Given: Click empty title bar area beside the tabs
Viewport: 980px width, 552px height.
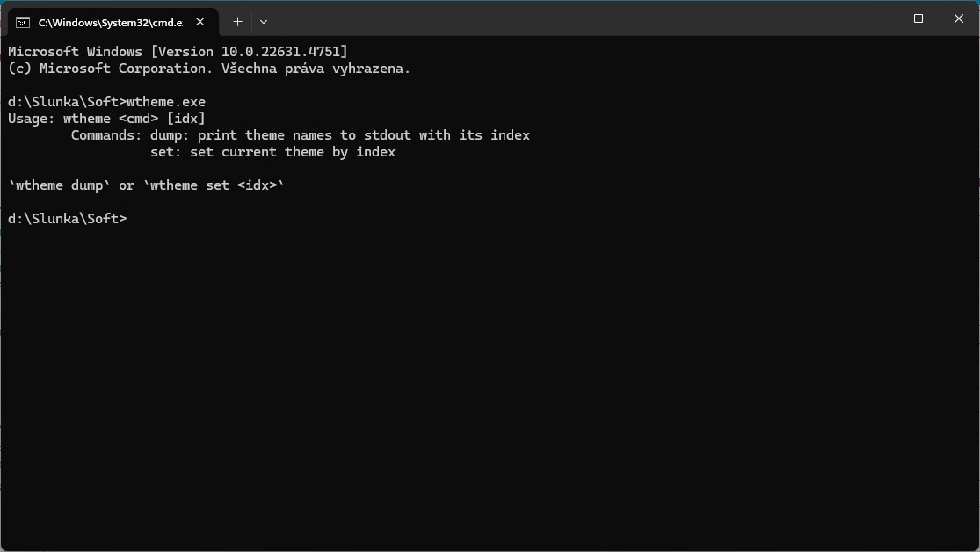Looking at the screenshot, I should pos(563,18).
